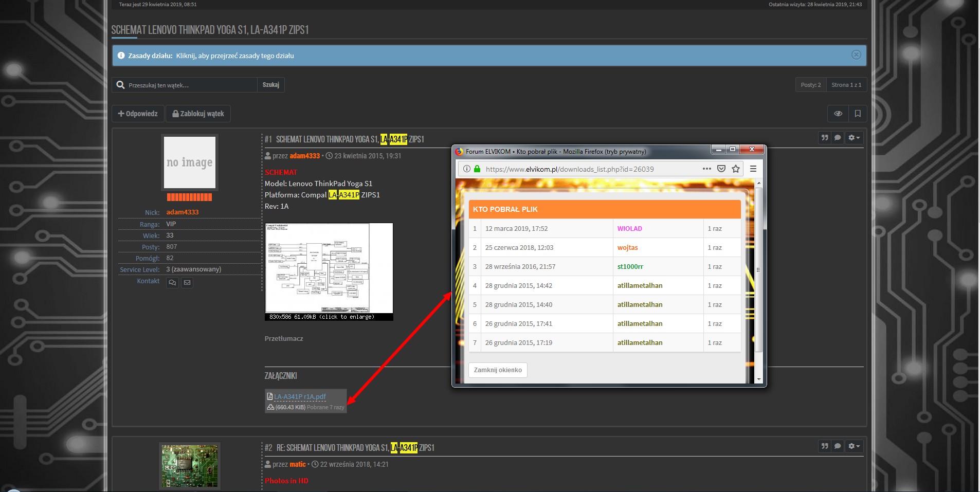Open atillametalhan entry dated 28 grudnia 14:42
980x492 pixels.
point(640,286)
